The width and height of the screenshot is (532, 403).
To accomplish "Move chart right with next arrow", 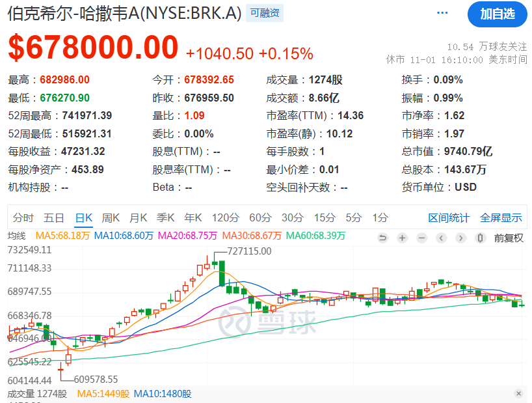I will (460, 238).
